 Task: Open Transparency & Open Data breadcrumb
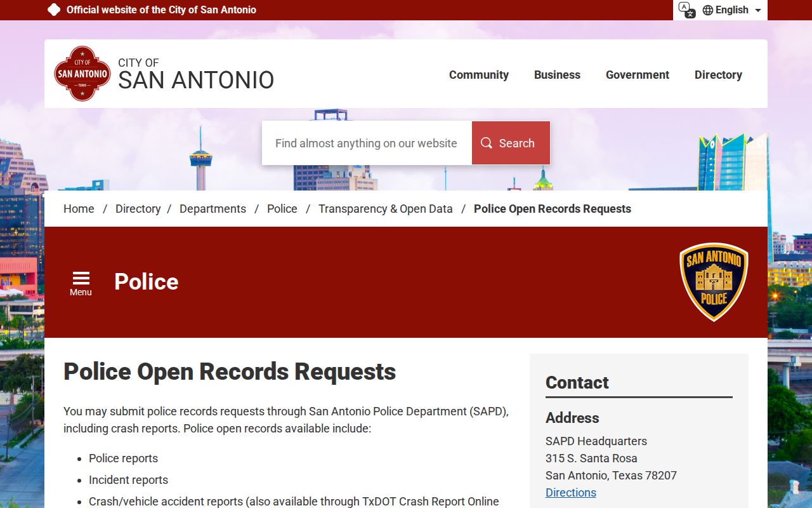(386, 209)
